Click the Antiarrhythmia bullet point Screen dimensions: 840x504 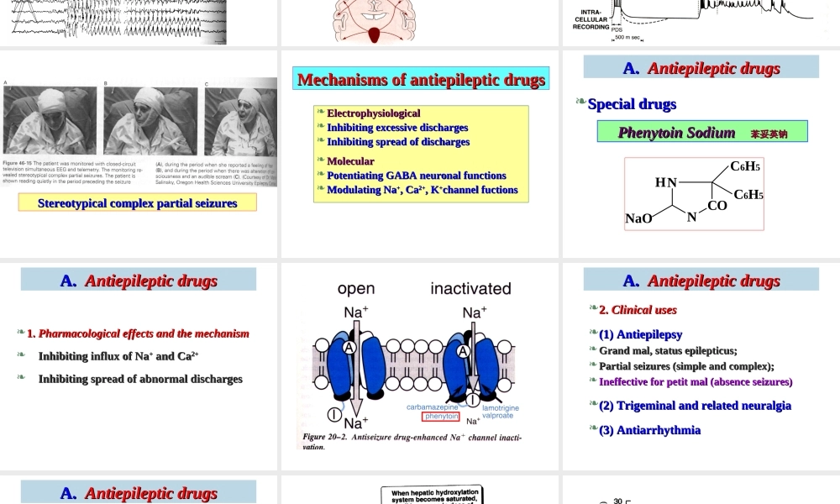[649, 430]
